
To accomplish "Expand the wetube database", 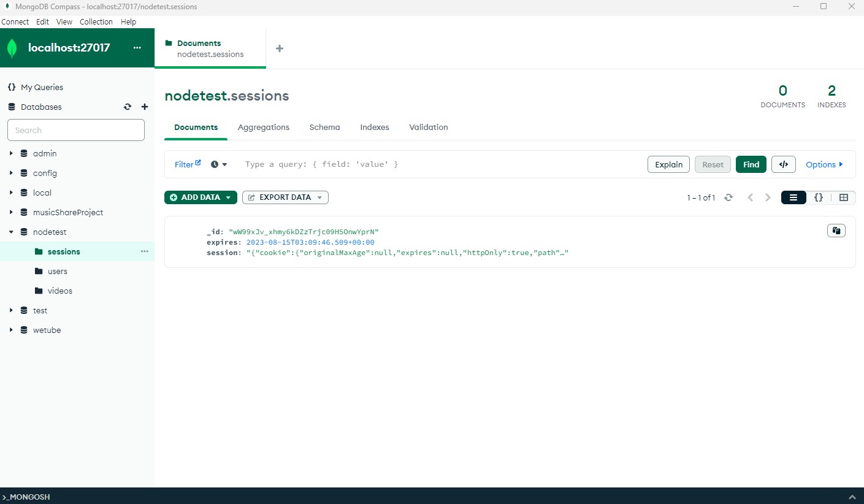I will [11, 330].
